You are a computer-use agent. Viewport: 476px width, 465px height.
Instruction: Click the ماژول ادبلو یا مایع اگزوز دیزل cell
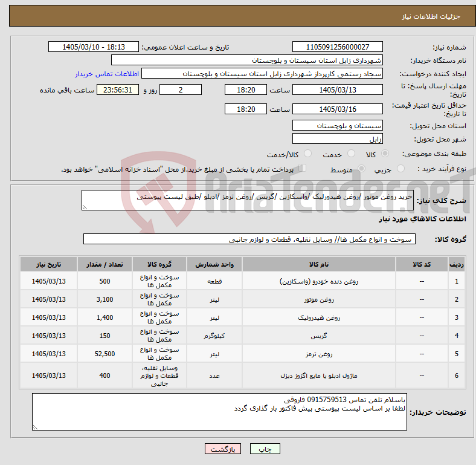(319, 376)
